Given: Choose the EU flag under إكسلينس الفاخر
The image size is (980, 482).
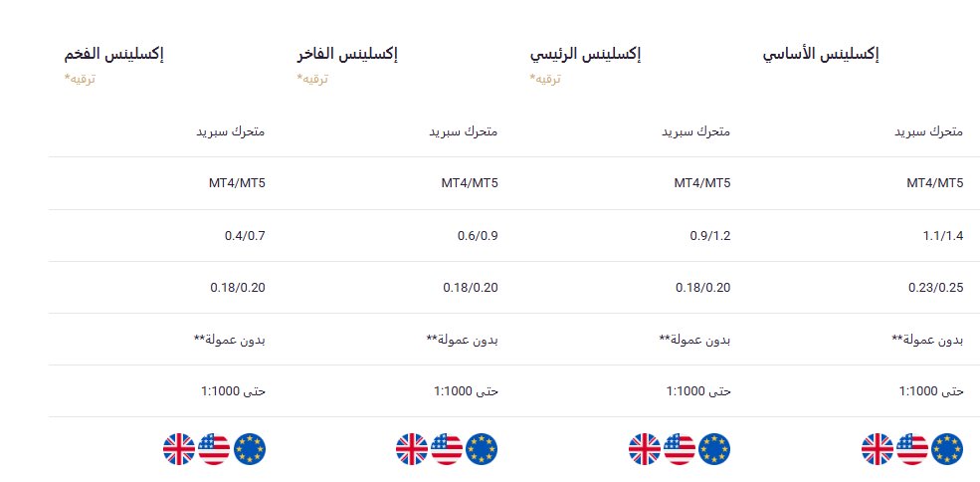Looking at the screenshot, I should 482,449.
